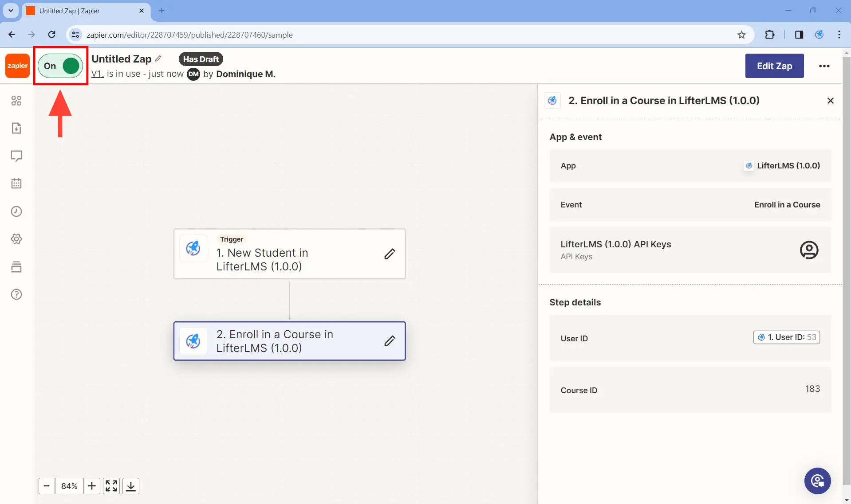The height and width of the screenshot is (504, 851).
Task: Click the fit-to-view canvas button
Action: (111, 486)
